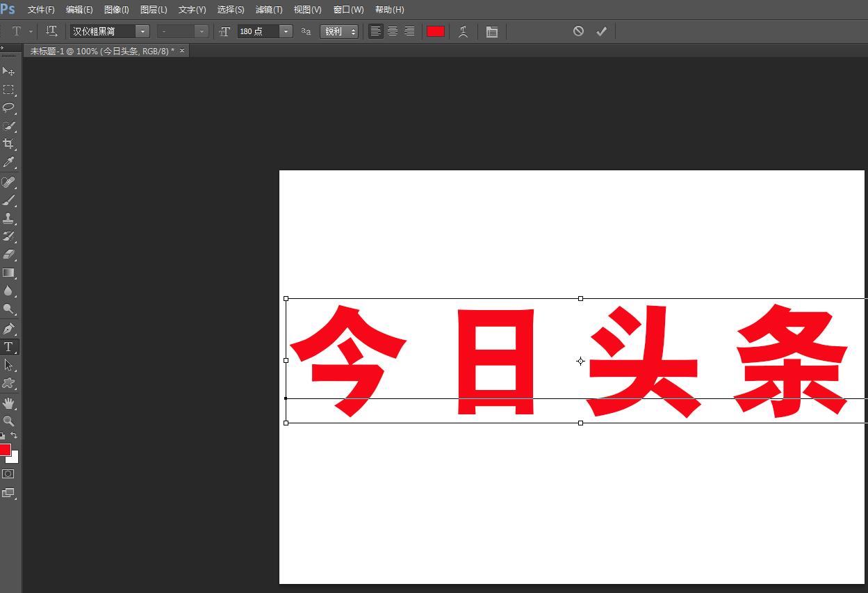Open the red text color swatch
Image resolution: width=868 pixels, height=593 pixels.
(436, 31)
